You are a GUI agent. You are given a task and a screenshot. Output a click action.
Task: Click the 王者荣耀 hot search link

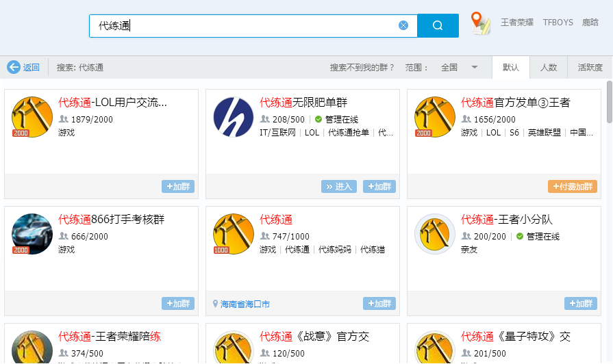(516, 22)
